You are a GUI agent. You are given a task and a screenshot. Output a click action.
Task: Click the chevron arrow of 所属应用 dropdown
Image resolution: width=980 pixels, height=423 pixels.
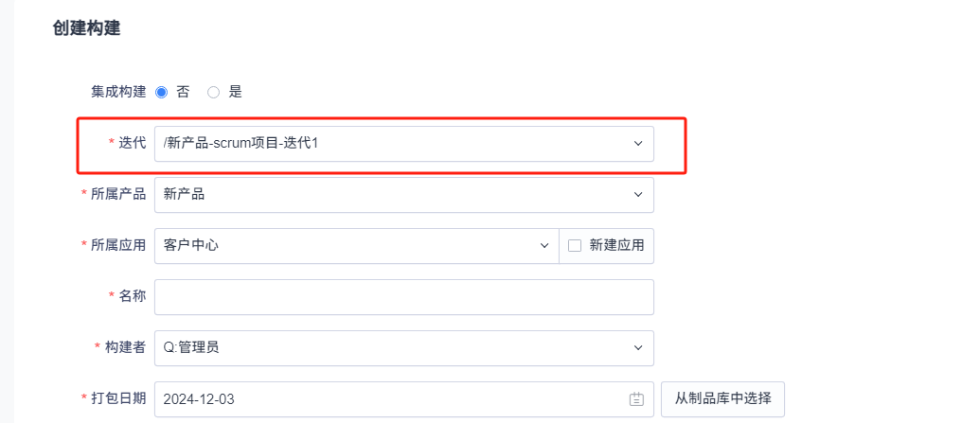point(544,246)
